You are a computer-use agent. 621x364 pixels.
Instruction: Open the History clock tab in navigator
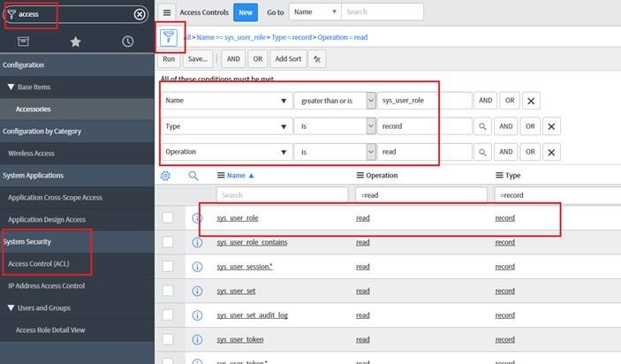click(x=128, y=42)
